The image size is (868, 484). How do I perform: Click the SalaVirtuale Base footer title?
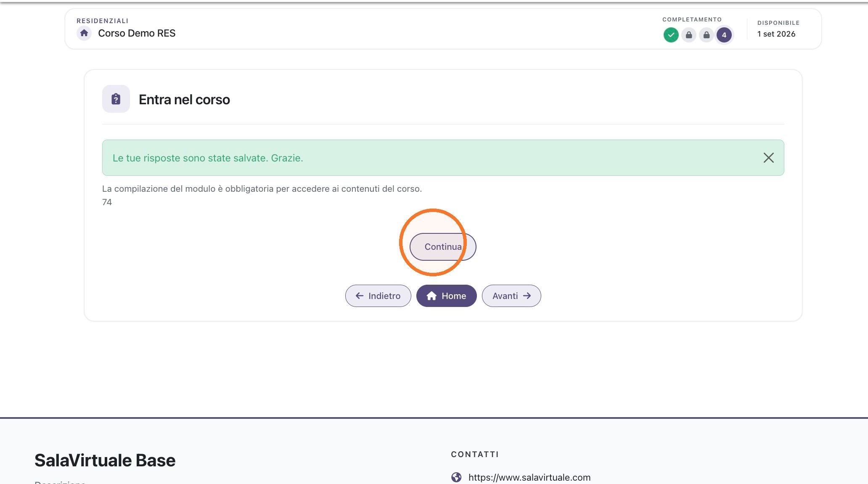(105, 460)
